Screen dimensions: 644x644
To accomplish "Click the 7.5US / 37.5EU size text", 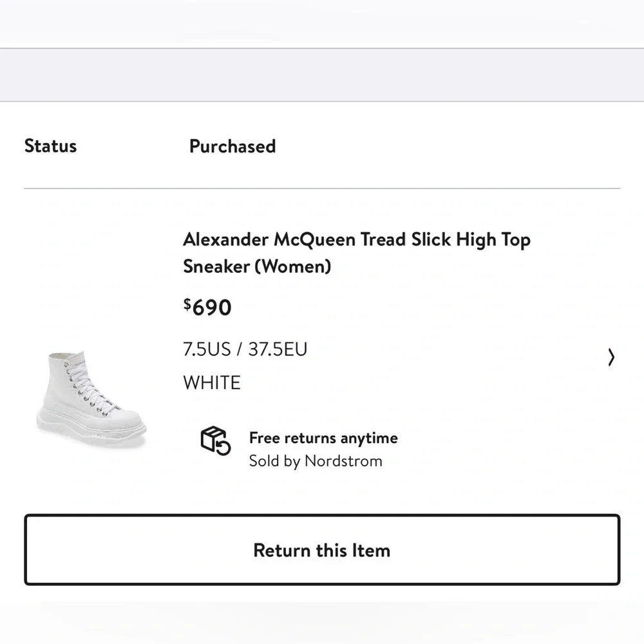I will point(245,349).
